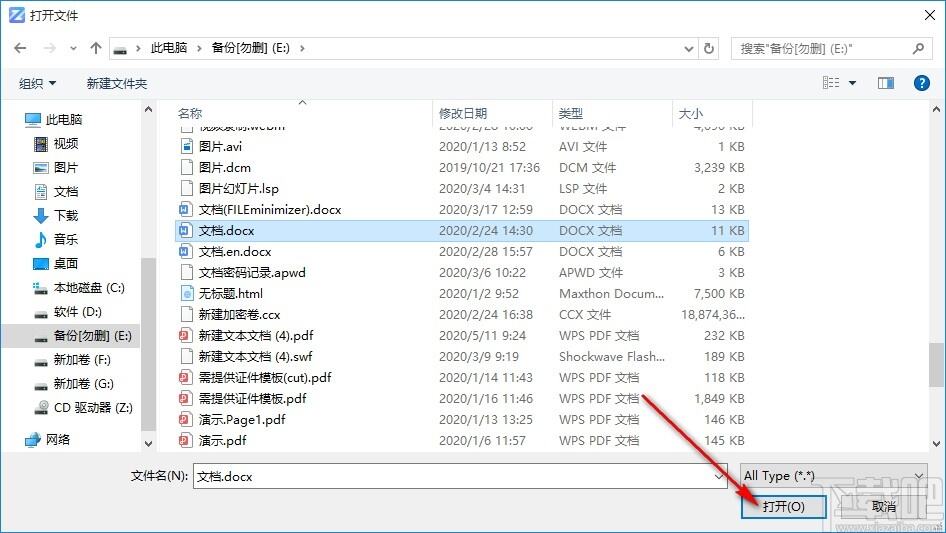Click the 演示.Page1.pdf icon
946x533 pixels.
(x=185, y=420)
